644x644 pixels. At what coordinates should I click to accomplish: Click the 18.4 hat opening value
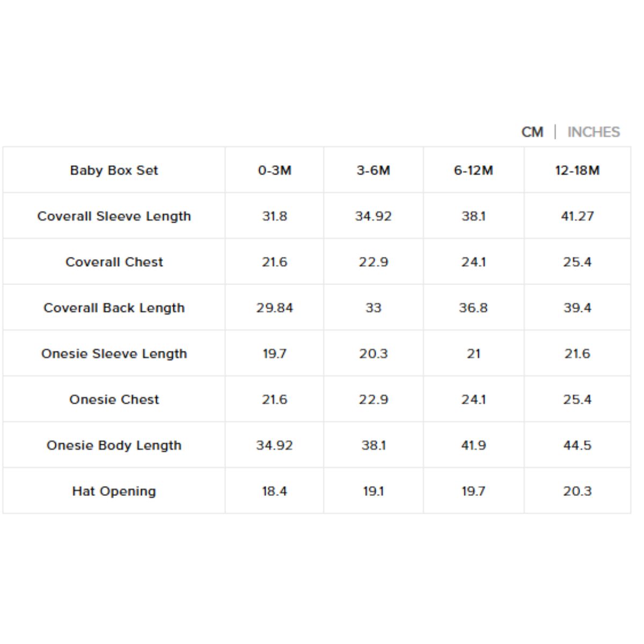click(x=274, y=491)
